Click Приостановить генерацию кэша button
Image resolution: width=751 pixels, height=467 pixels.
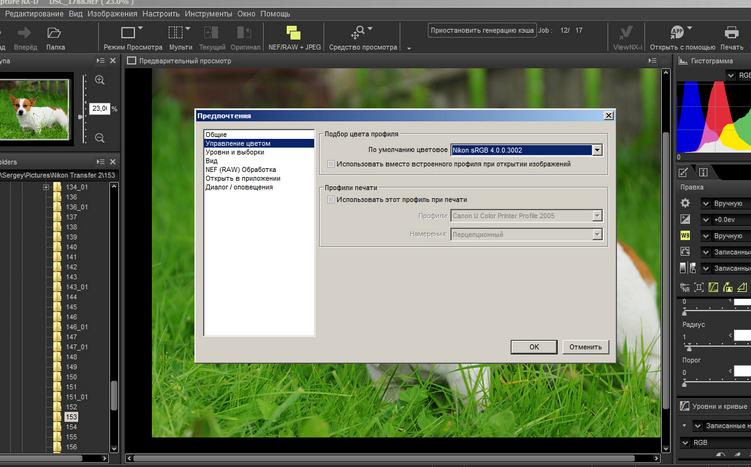pyautogui.click(x=482, y=30)
